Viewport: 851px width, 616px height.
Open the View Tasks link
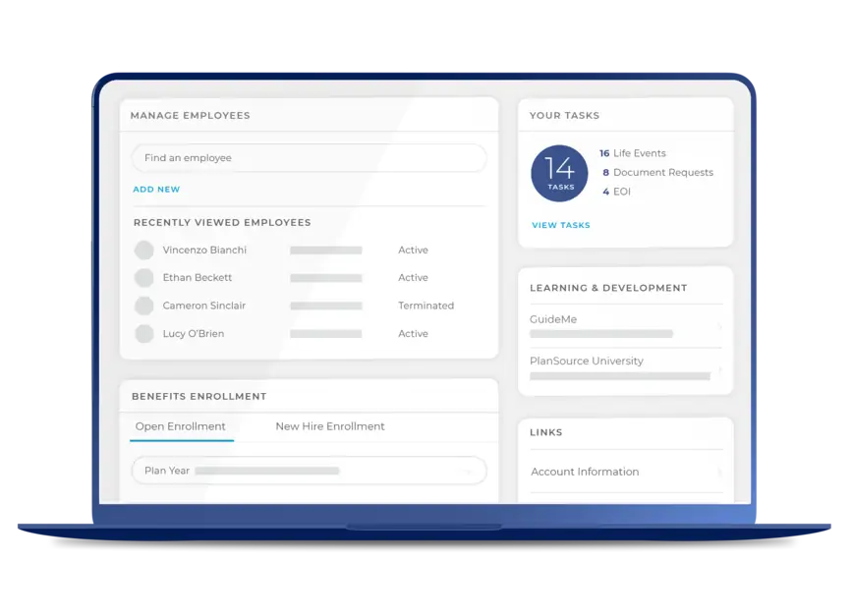point(561,225)
